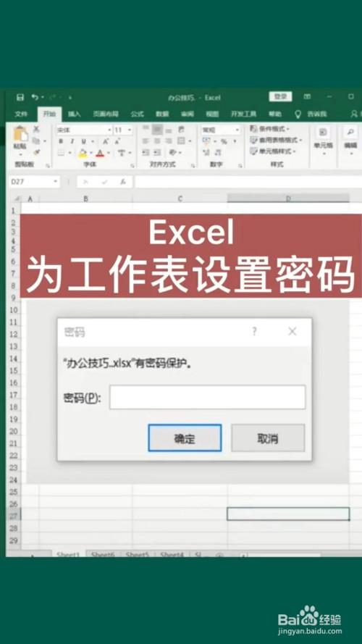The height and width of the screenshot is (644, 362).
Task: Toggle Italic formatting
Action: coord(72,141)
